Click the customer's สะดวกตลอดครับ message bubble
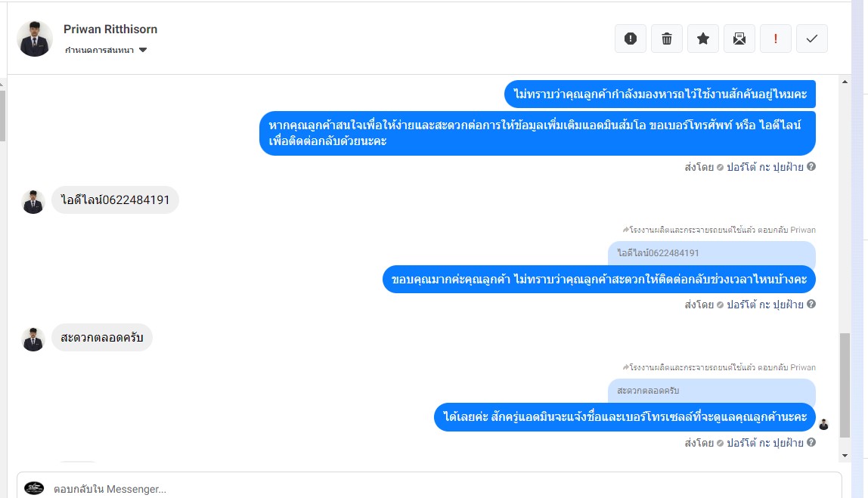This screenshot has width=868, height=498. (x=102, y=338)
